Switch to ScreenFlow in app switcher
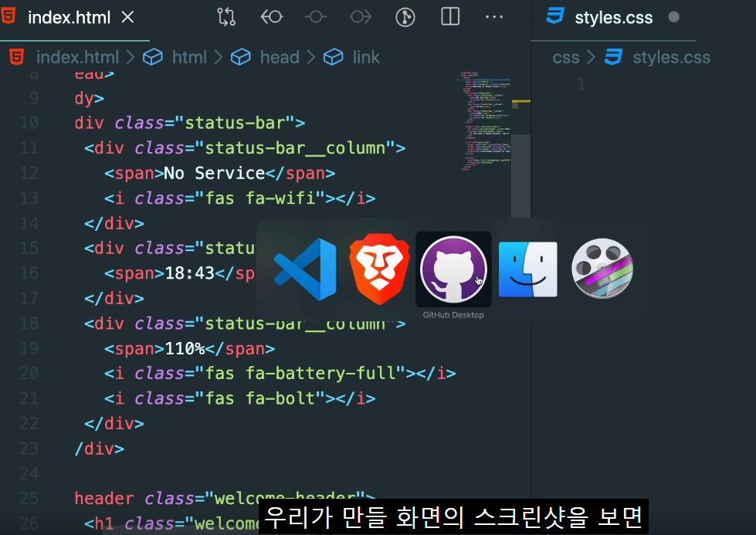 [x=602, y=269]
